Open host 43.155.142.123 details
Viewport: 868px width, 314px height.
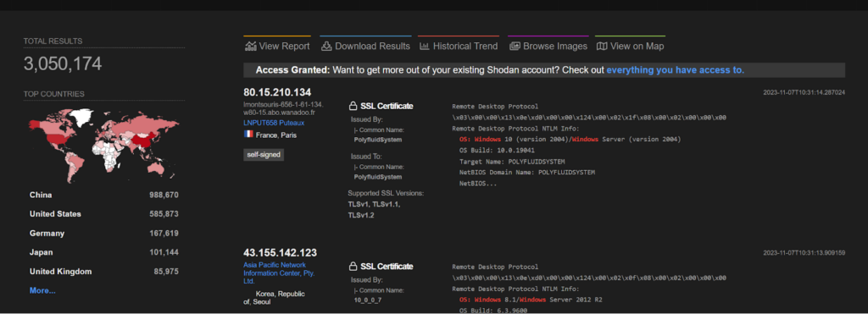pos(280,252)
